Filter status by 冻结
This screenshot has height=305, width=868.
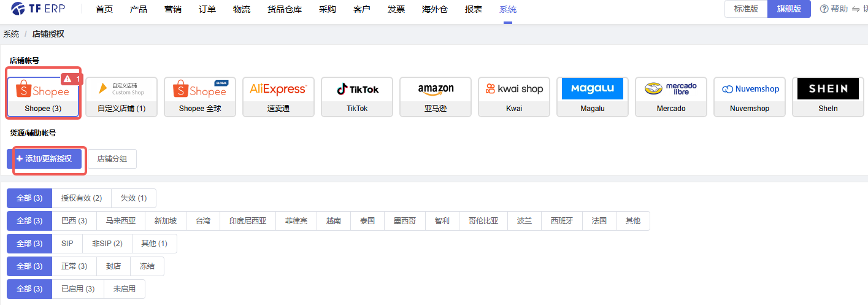tap(147, 266)
